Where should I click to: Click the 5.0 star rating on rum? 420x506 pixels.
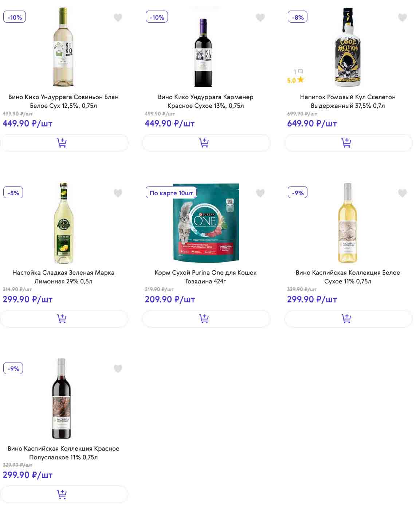pyautogui.click(x=295, y=80)
